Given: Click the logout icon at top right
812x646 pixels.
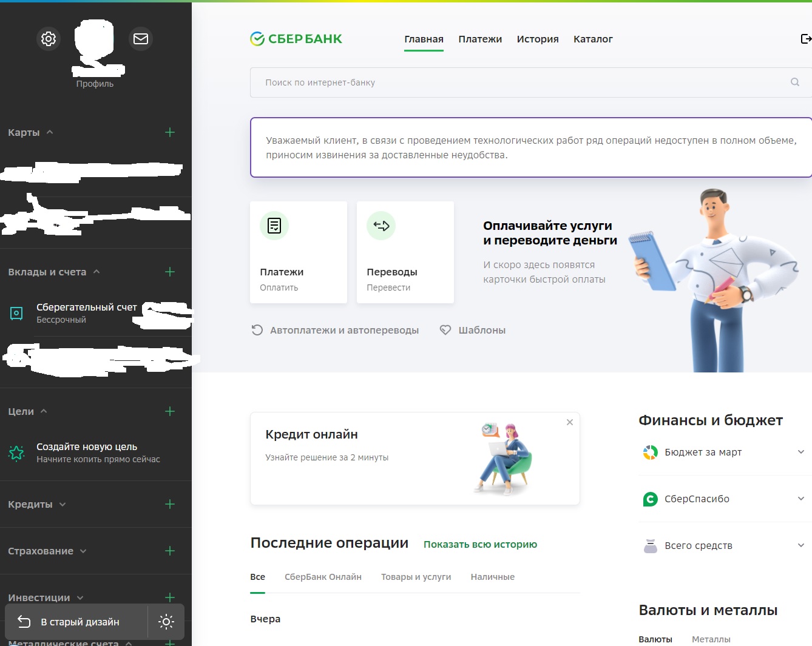Looking at the screenshot, I should pos(806,39).
